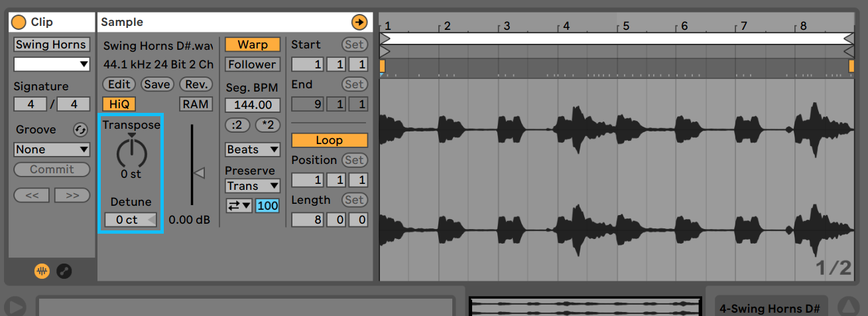Nudge clip backward with << button
868x316 pixels.
pos(32,195)
